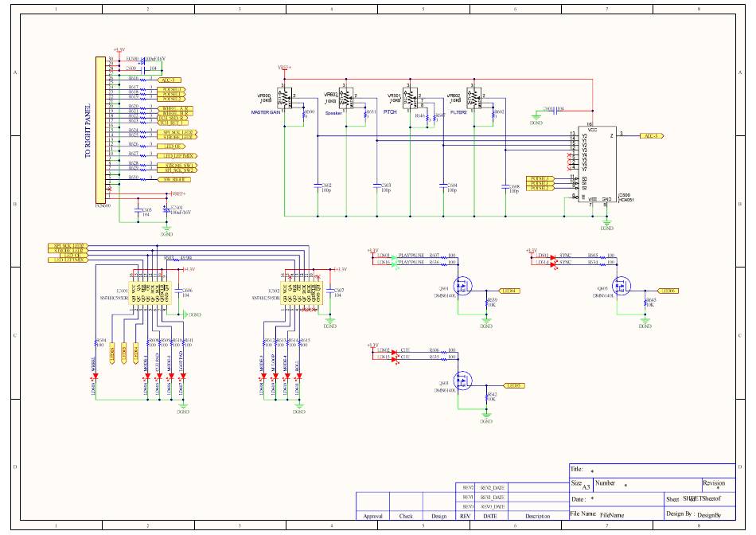Select the LD607 LOOP PAD LED
The image size is (756, 535).
[x=183, y=376]
